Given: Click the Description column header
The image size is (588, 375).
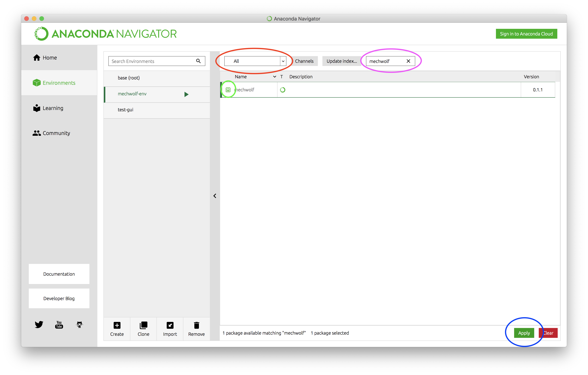Looking at the screenshot, I should 301,77.
